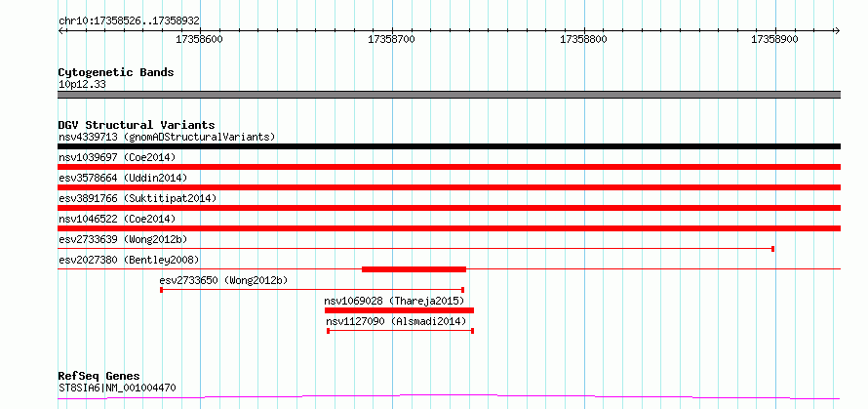Click the esv3891766 (Suktitipat2014) label

[138, 198]
